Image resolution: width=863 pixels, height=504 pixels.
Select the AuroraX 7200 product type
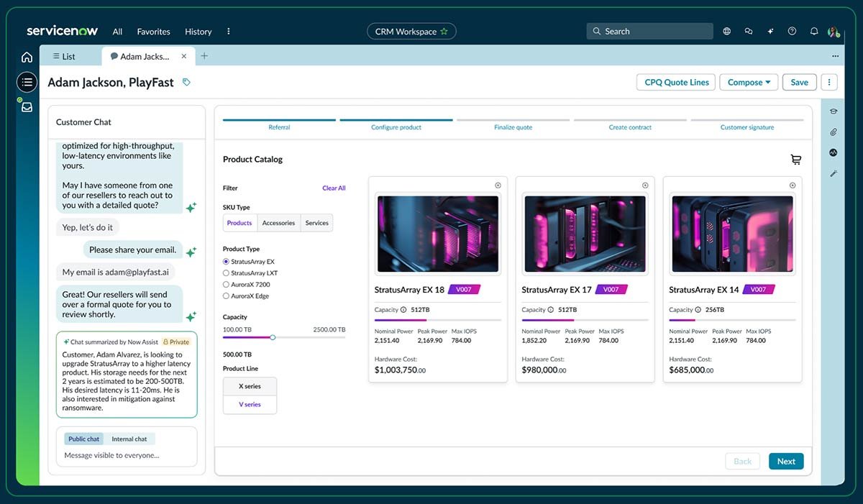(x=227, y=285)
